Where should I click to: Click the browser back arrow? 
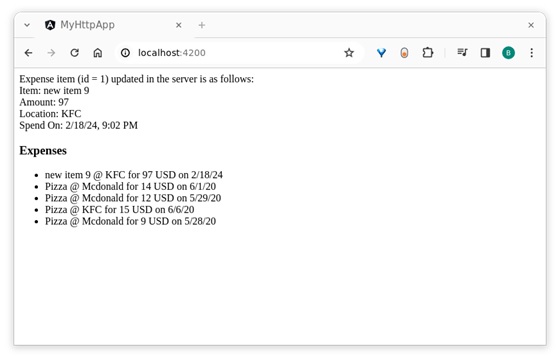tap(28, 53)
